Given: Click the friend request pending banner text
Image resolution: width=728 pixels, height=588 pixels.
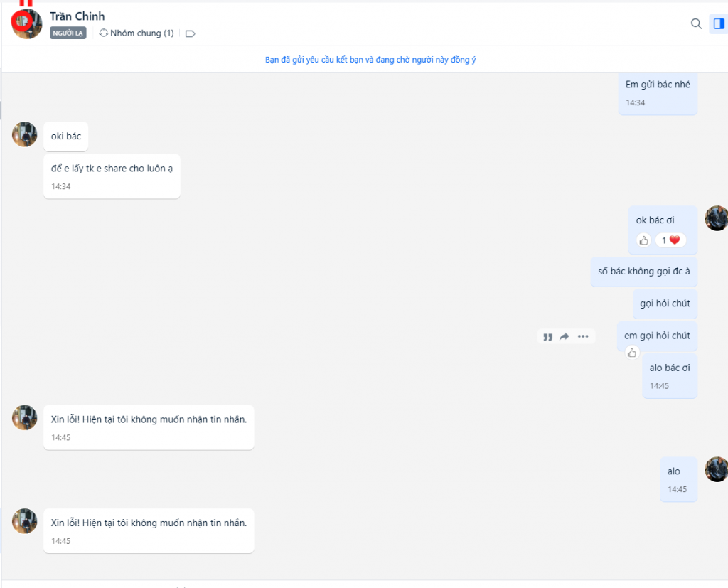Looking at the screenshot, I should pyautogui.click(x=370, y=60).
